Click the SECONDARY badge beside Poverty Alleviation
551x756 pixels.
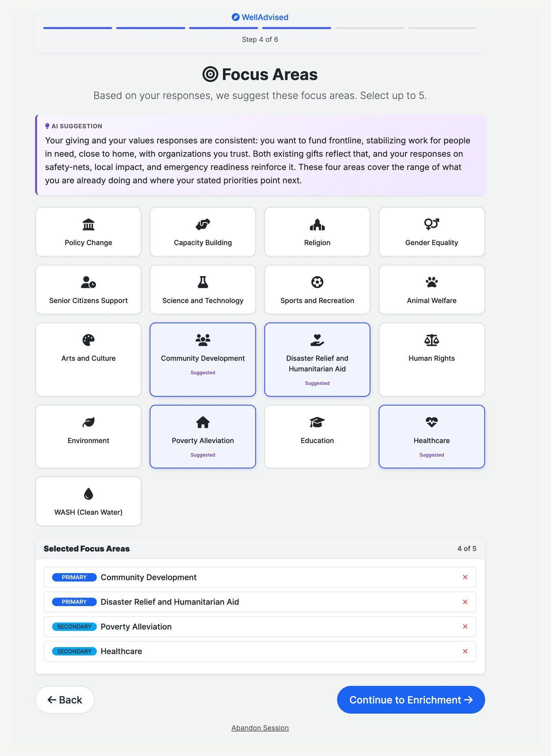click(74, 627)
